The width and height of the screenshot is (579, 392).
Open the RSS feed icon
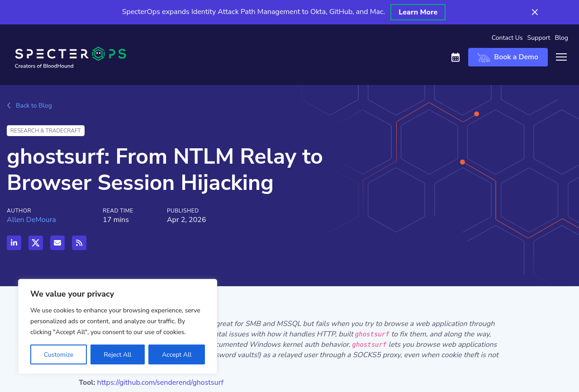point(79,243)
